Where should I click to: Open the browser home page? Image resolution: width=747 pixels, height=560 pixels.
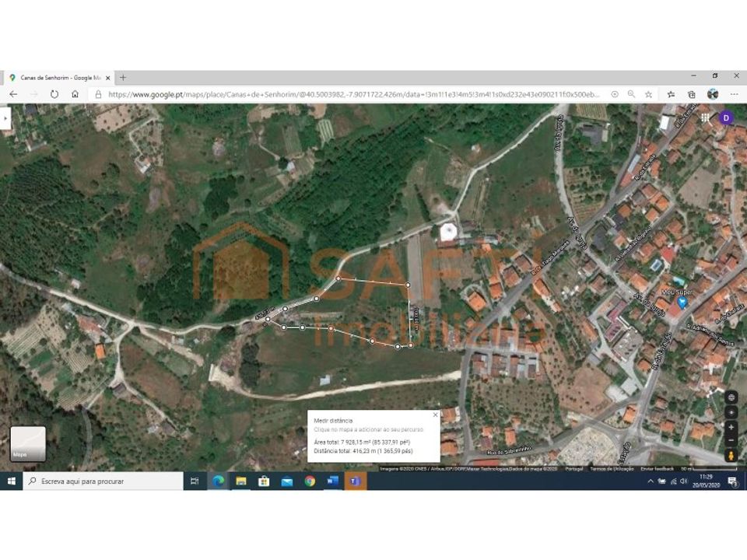[75, 94]
